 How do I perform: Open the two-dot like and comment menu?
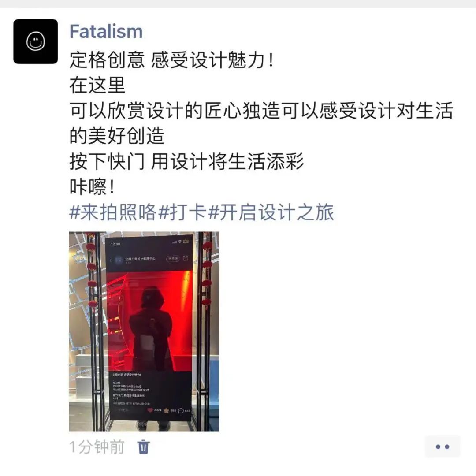443,446
